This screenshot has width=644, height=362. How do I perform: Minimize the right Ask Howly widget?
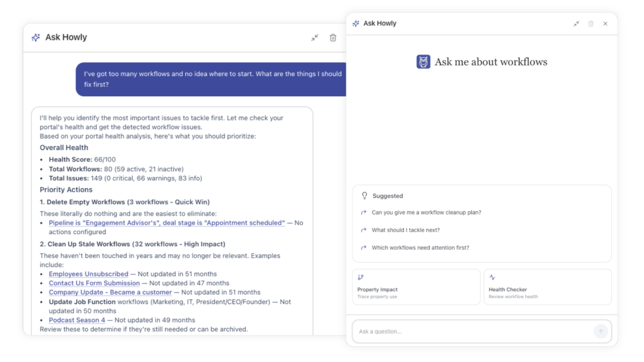(x=576, y=23)
